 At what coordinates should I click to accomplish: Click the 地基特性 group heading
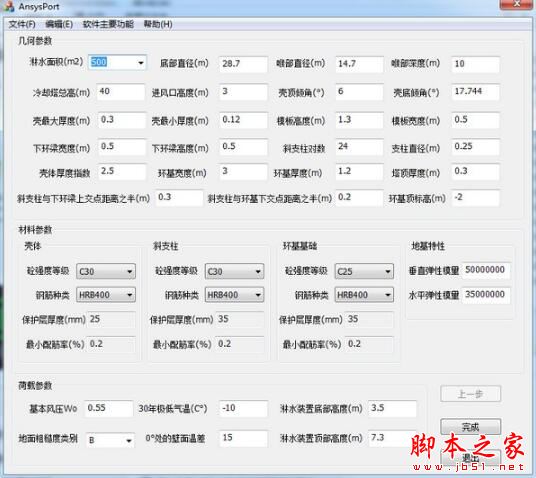pos(428,246)
